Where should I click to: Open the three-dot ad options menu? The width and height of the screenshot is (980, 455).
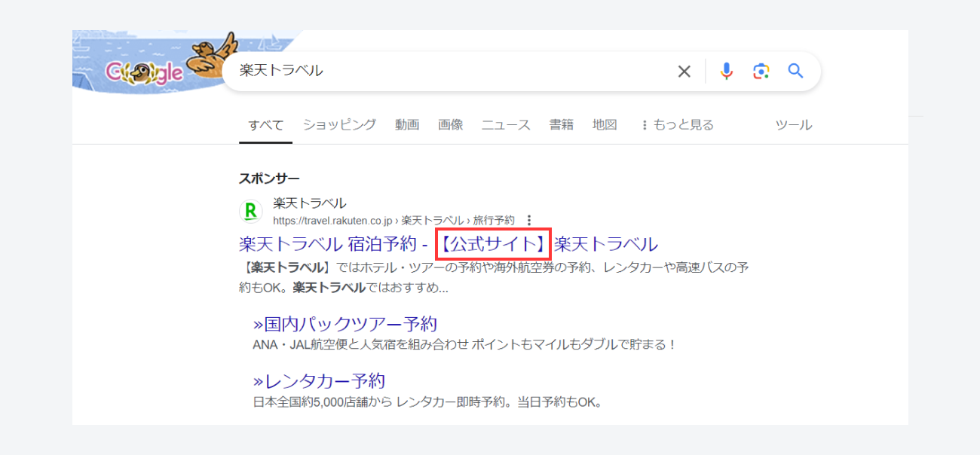529,220
